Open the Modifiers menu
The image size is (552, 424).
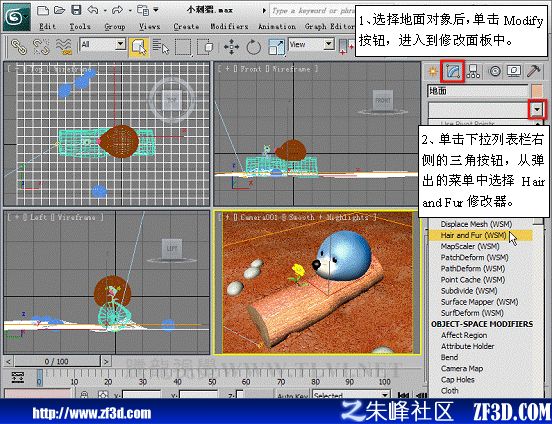pos(229,26)
